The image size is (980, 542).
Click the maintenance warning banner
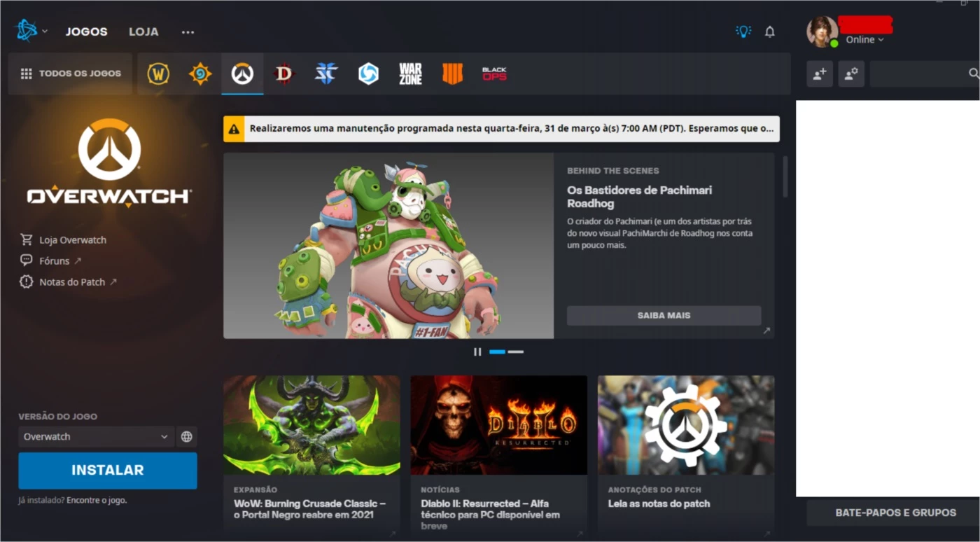click(x=501, y=129)
